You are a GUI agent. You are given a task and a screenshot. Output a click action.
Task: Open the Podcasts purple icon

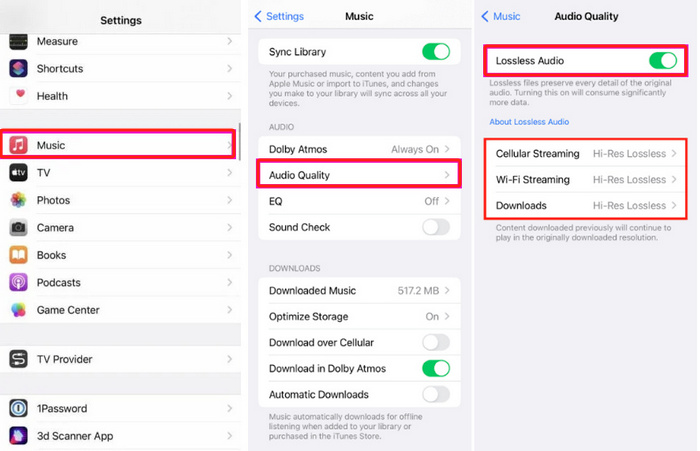point(18,283)
